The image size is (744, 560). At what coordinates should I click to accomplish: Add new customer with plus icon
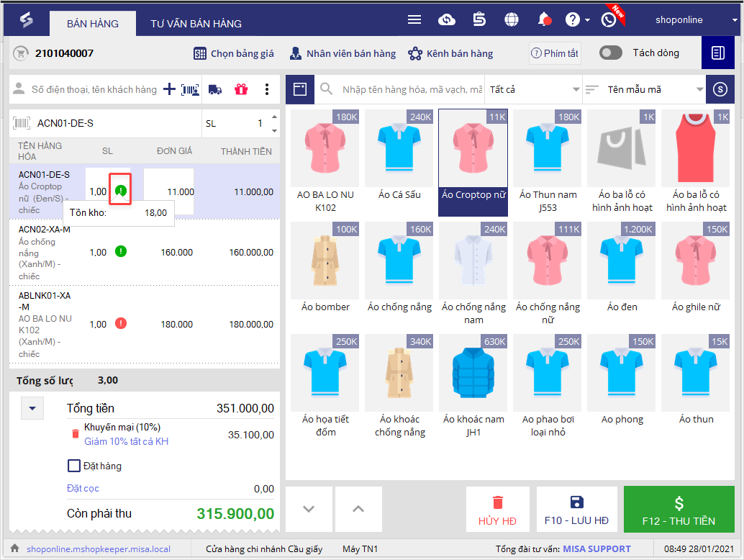click(169, 89)
